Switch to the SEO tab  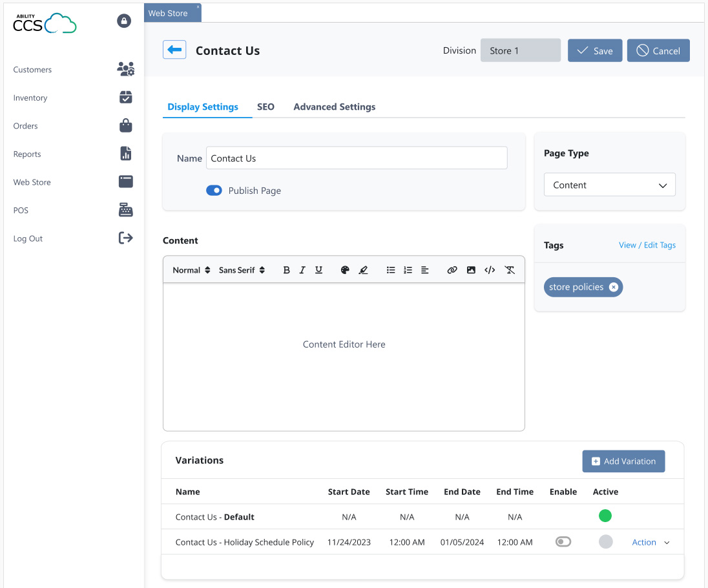click(265, 107)
